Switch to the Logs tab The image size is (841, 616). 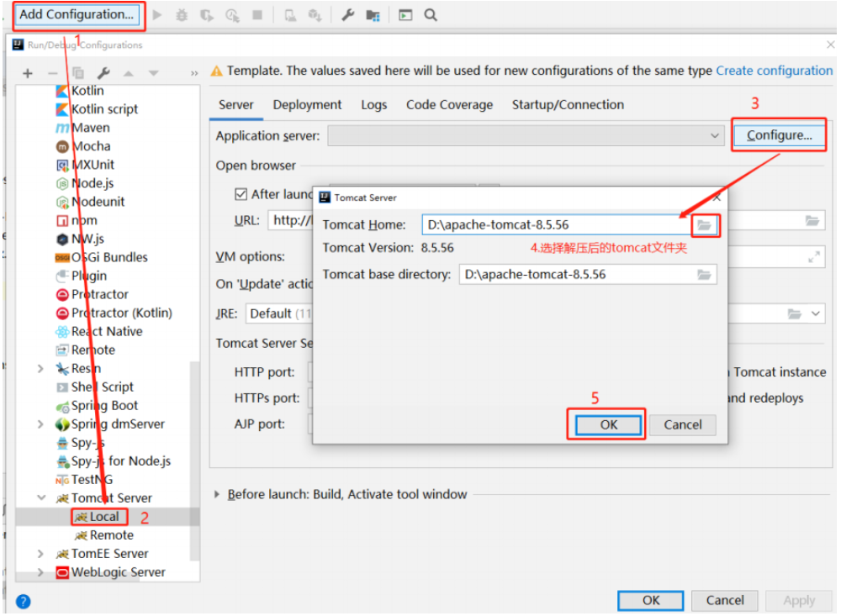pyautogui.click(x=374, y=104)
